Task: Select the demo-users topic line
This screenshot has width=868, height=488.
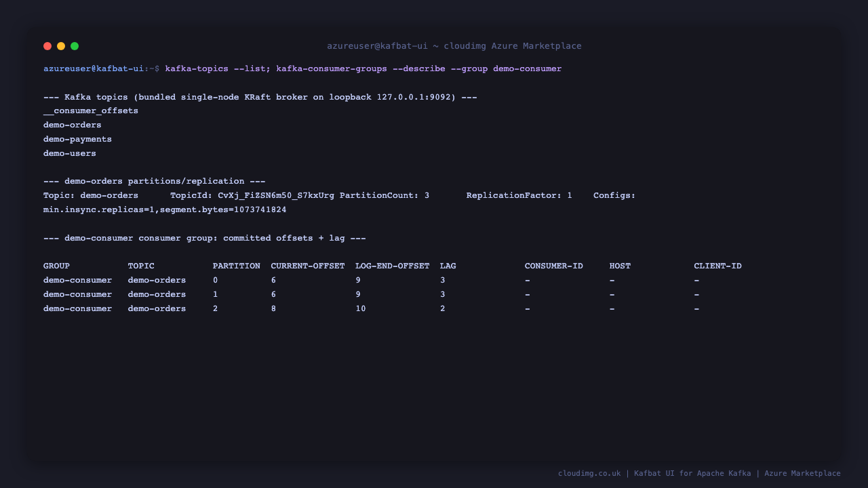Action: pos(70,154)
